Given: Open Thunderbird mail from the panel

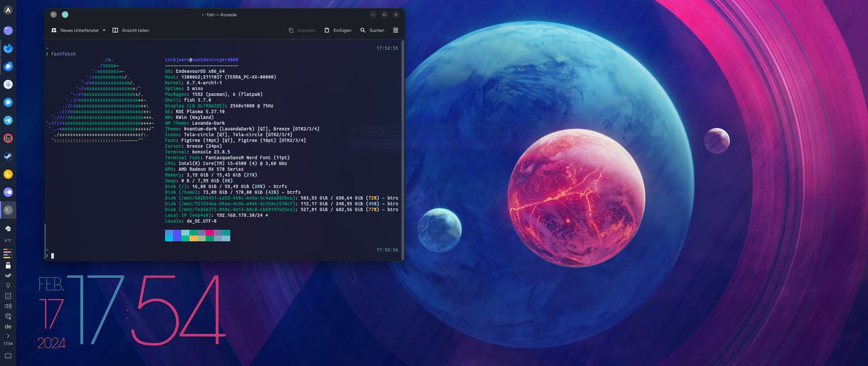Looking at the screenshot, I should click(x=8, y=66).
